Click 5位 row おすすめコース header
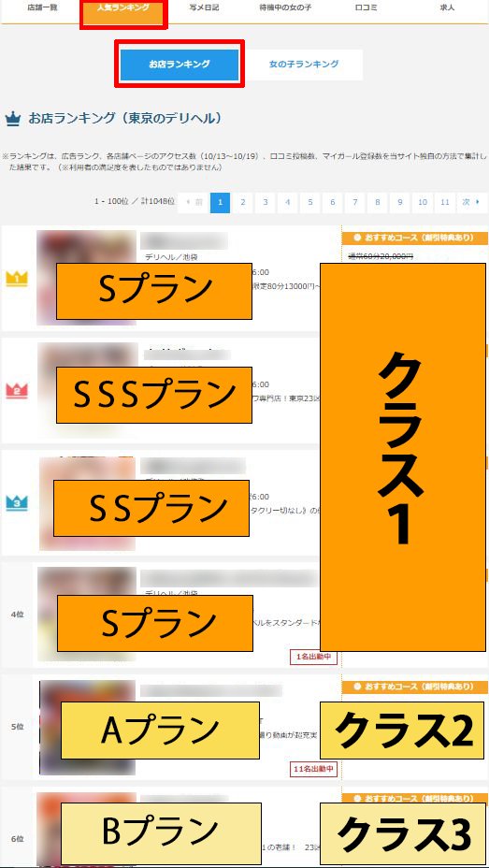The image size is (489, 868). coord(414,687)
